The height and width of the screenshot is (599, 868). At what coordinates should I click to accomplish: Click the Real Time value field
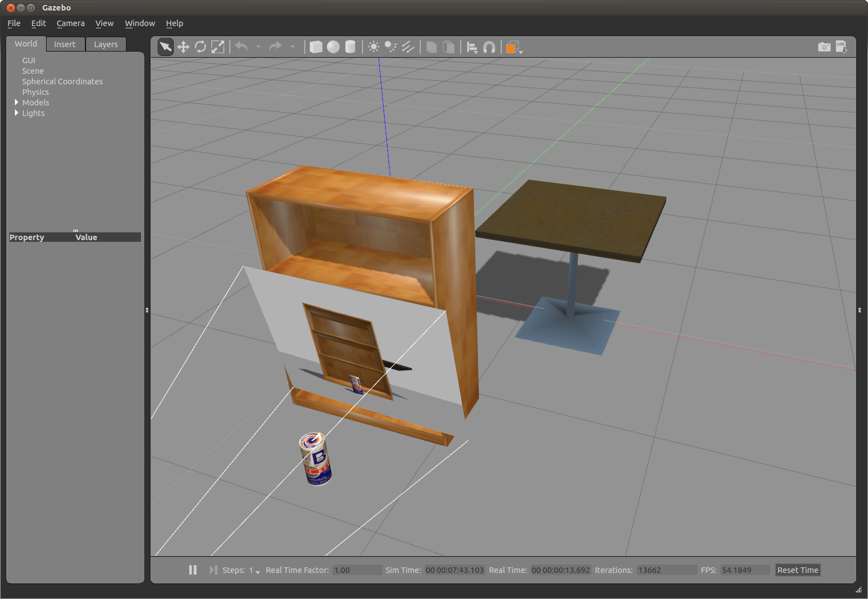(x=561, y=570)
